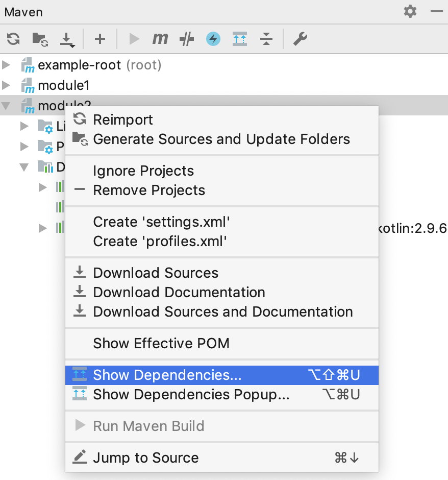
Task: Click the plus Add Maven Projects icon
Action: pos(100,39)
